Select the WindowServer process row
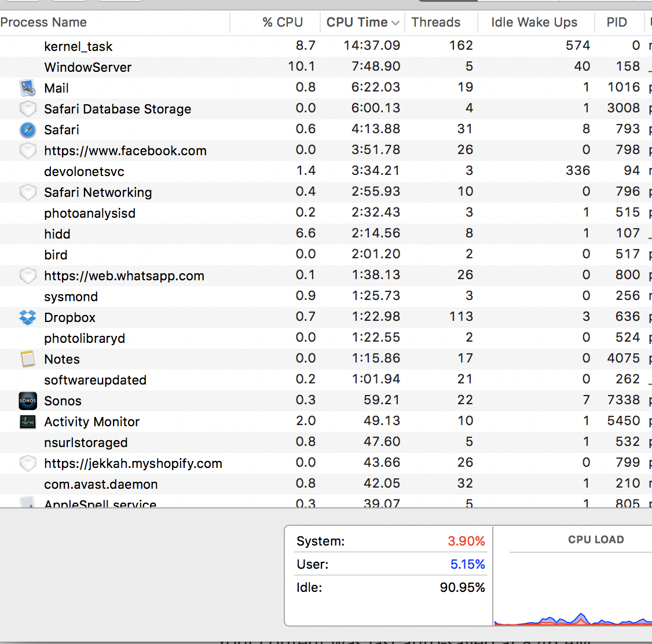 pos(326,67)
